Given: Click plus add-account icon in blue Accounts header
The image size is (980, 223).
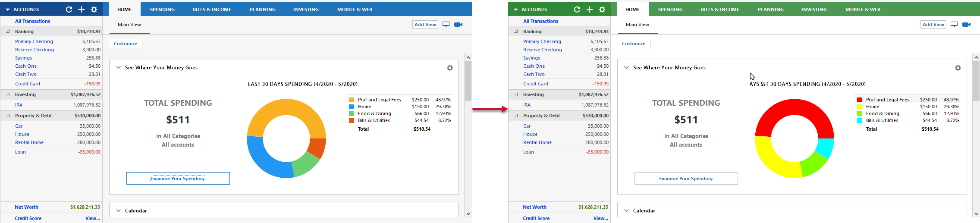Looking at the screenshot, I should (82, 9).
